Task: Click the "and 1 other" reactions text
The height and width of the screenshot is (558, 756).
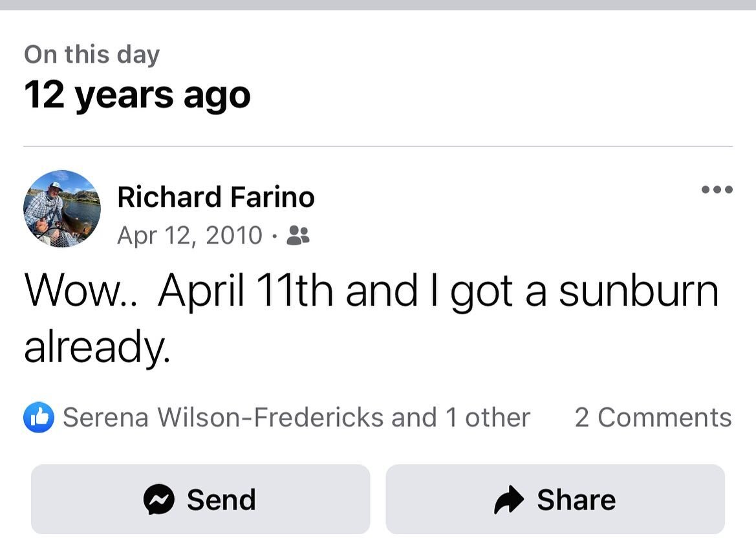Action: [461, 417]
